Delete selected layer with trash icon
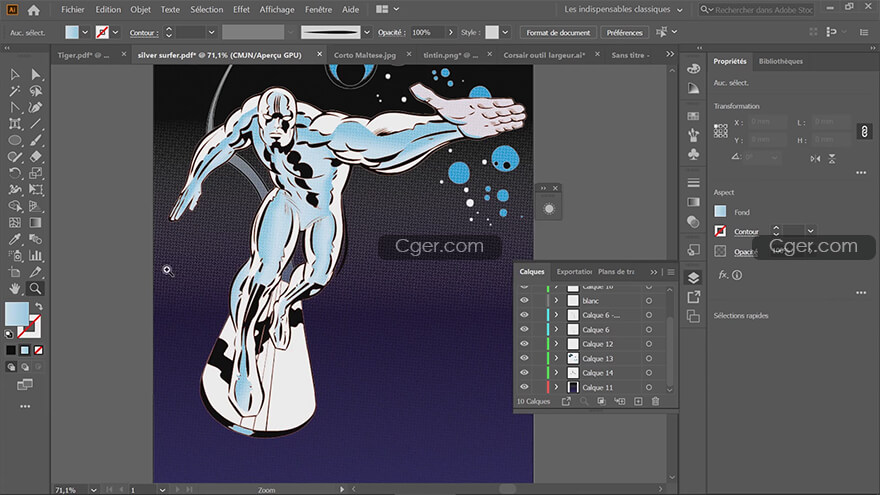This screenshot has height=495, width=880. [655, 401]
